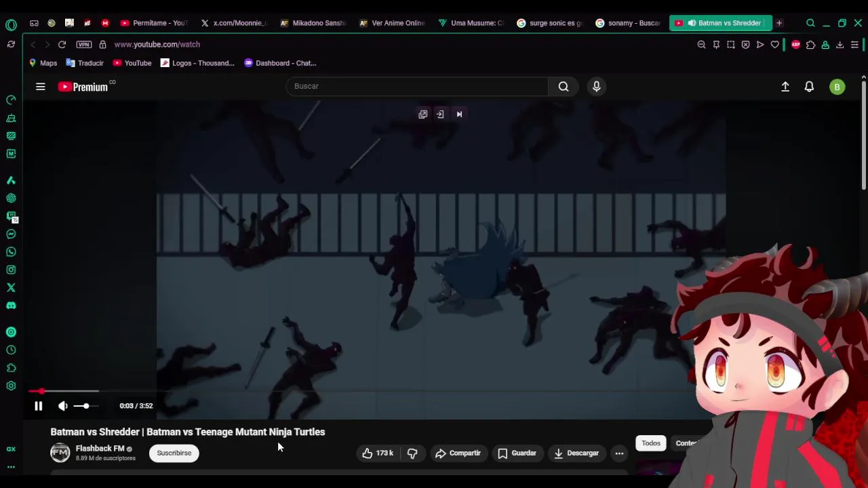Screen dimensions: 868x488
Task: Open sidebar settings gear
Action: click(11, 386)
